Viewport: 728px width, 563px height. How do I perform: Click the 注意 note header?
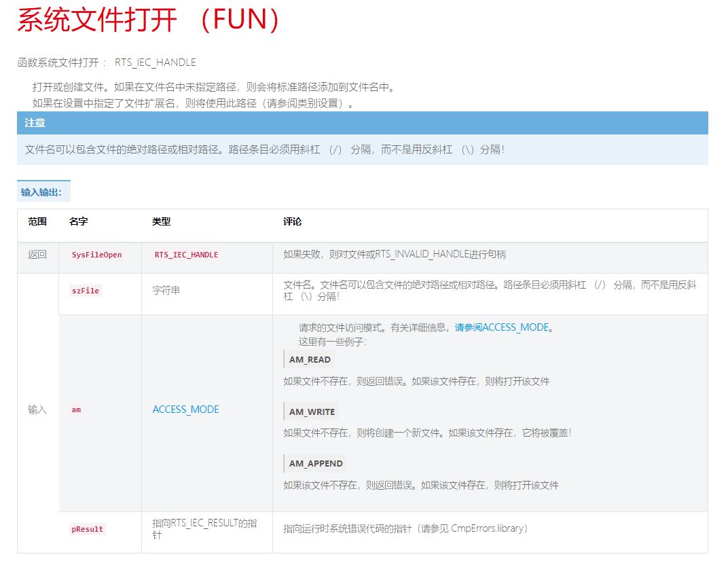(363, 123)
